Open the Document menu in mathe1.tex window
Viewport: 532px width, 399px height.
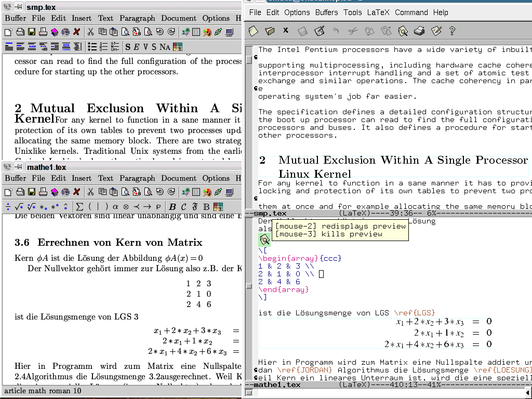179,179
